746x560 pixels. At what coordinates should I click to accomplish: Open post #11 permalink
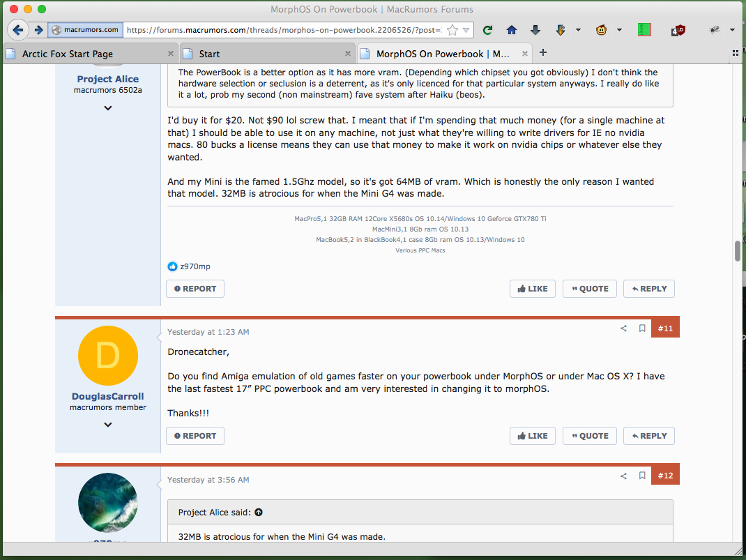point(665,328)
